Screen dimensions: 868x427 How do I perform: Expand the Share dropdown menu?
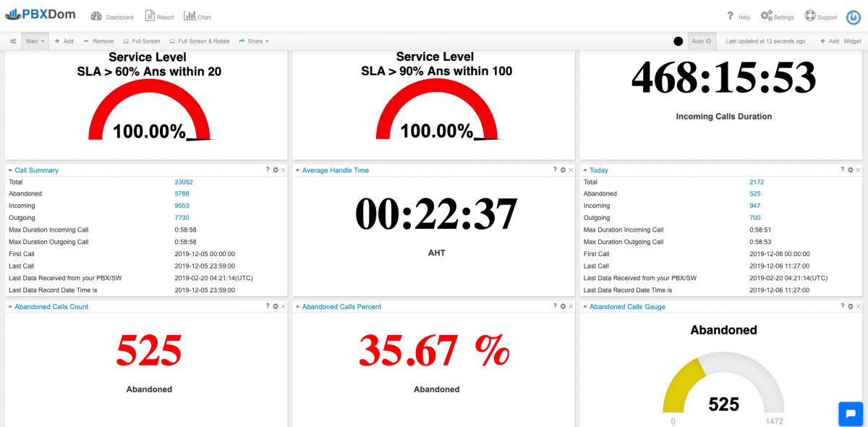pos(254,41)
